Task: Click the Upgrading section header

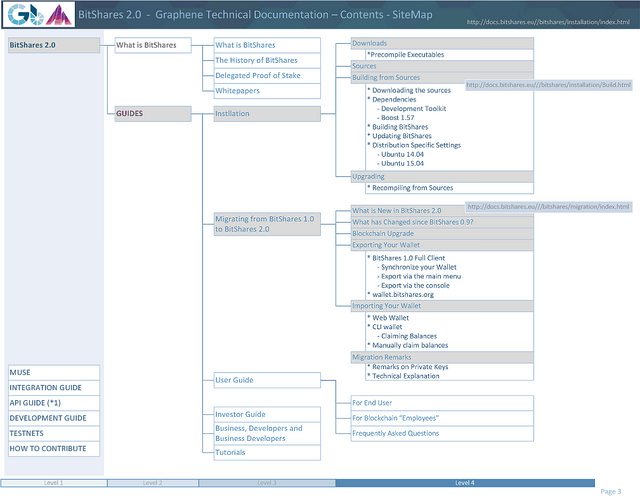Action: tap(442, 177)
